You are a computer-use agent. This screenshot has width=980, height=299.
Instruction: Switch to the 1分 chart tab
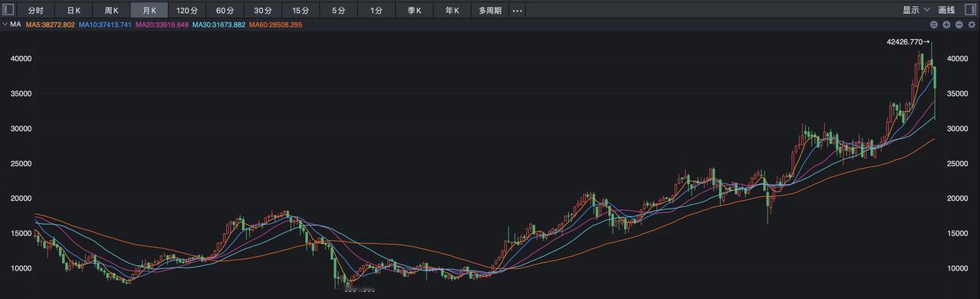pyautogui.click(x=377, y=11)
